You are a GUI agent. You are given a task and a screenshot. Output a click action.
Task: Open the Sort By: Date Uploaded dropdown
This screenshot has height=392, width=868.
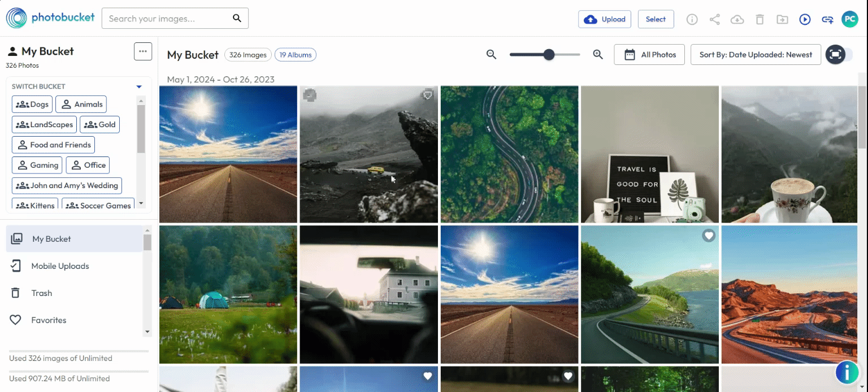(756, 55)
